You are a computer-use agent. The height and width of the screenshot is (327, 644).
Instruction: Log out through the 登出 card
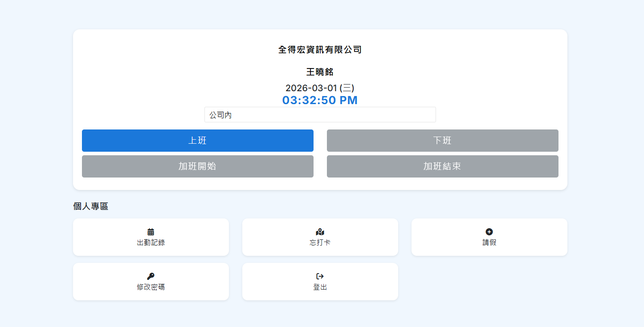point(320,282)
